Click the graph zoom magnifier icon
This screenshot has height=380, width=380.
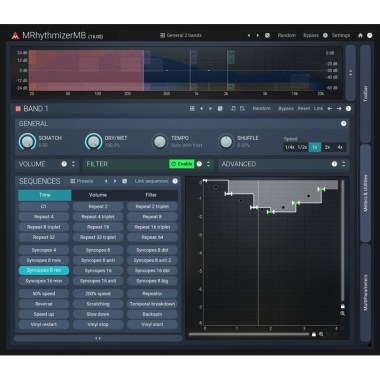coord(343,314)
